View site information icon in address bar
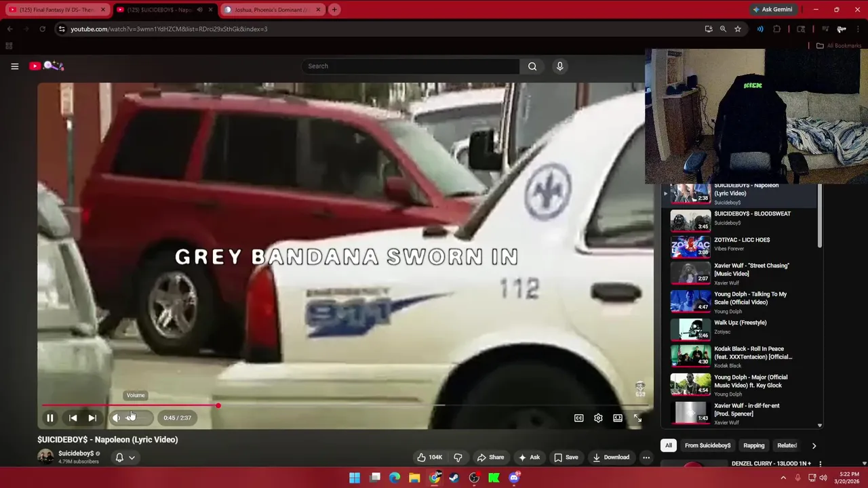The height and width of the screenshot is (488, 868). (62, 29)
